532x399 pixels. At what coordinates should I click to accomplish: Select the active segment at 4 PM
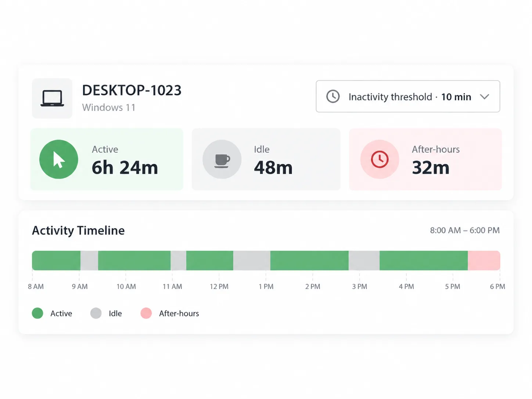424,260
